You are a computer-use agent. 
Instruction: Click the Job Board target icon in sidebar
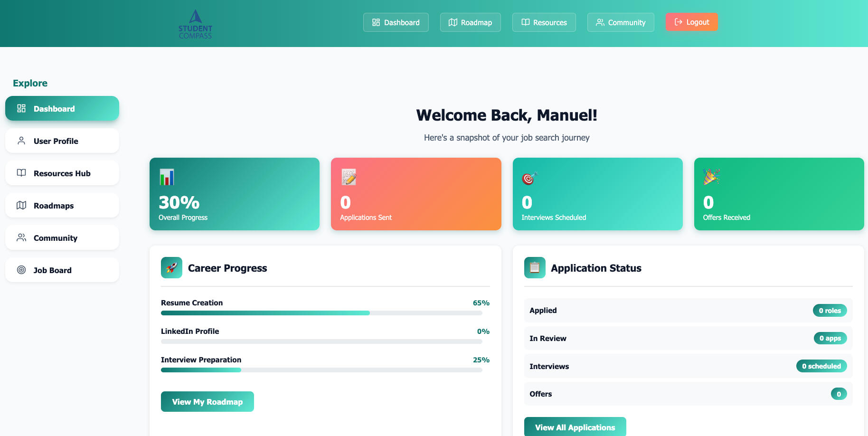[21, 270]
